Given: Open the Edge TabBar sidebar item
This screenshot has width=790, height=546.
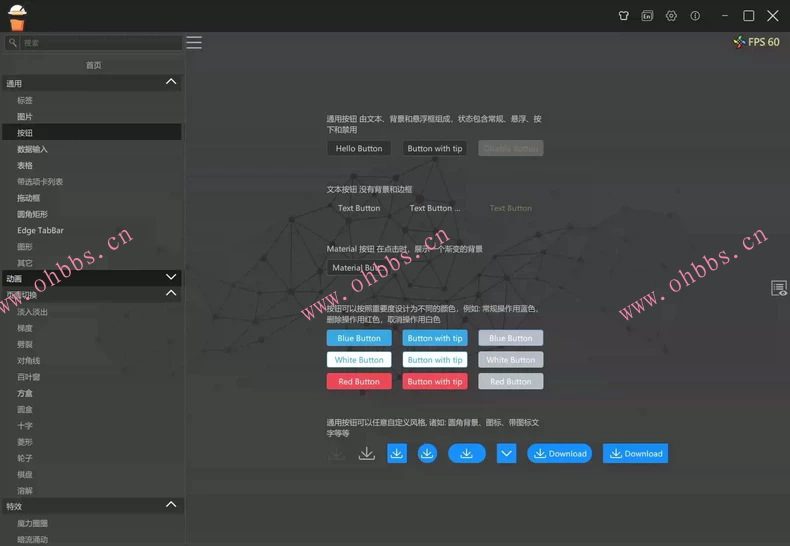Looking at the screenshot, I should point(92,230).
